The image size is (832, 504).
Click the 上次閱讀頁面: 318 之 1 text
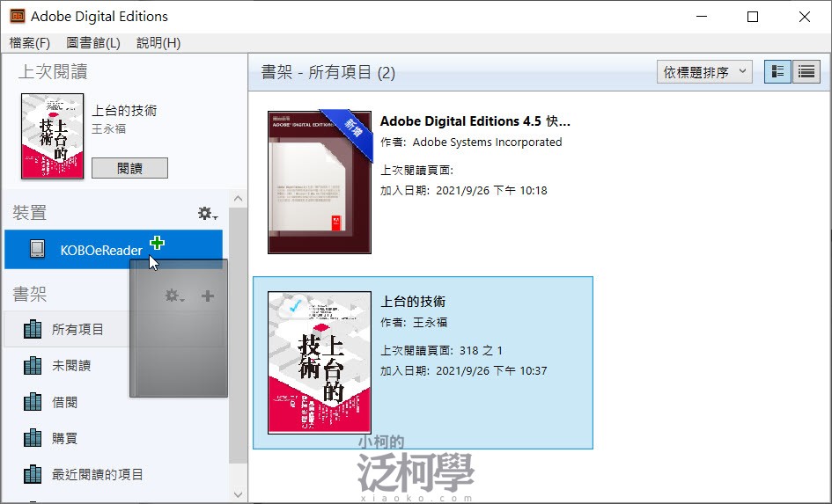441,350
